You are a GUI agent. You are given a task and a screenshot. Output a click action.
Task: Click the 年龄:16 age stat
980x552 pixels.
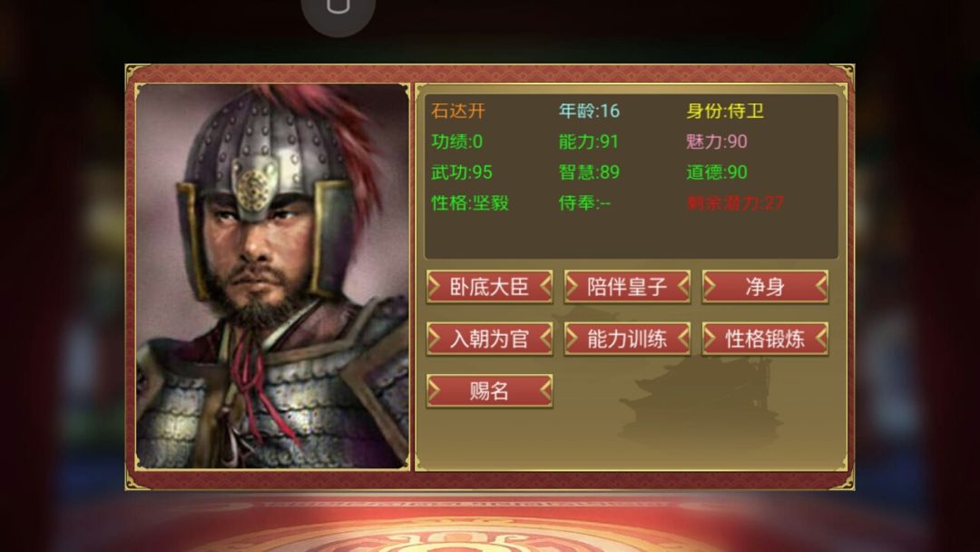pyautogui.click(x=589, y=112)
